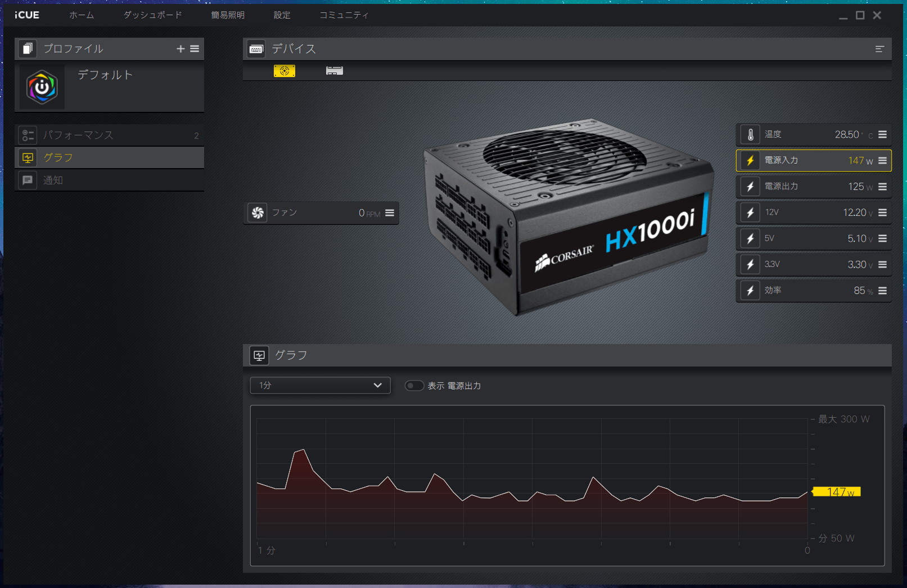Click the パフォーマンス sliders icon
907x588 pixels.
(28, 135)
